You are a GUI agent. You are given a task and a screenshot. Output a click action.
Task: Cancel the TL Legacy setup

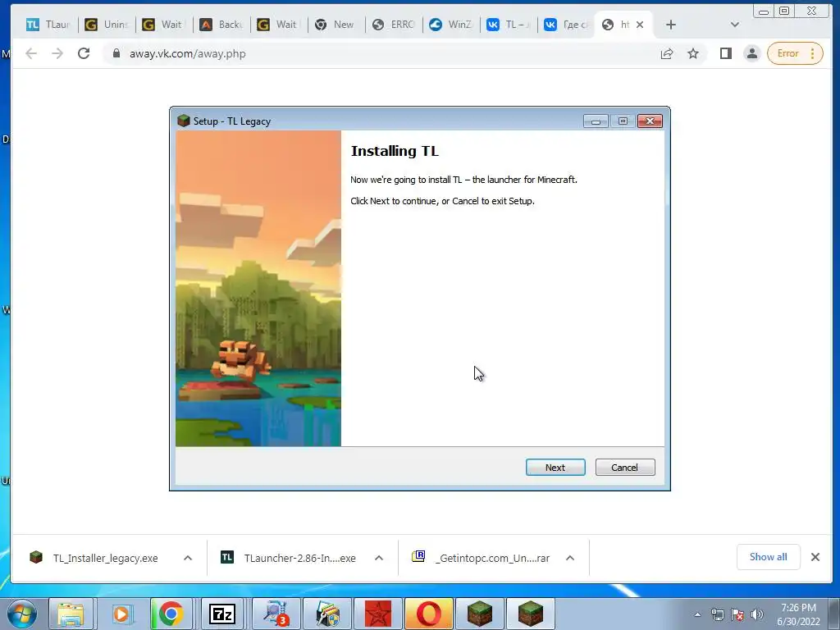(x=624, y=467)
